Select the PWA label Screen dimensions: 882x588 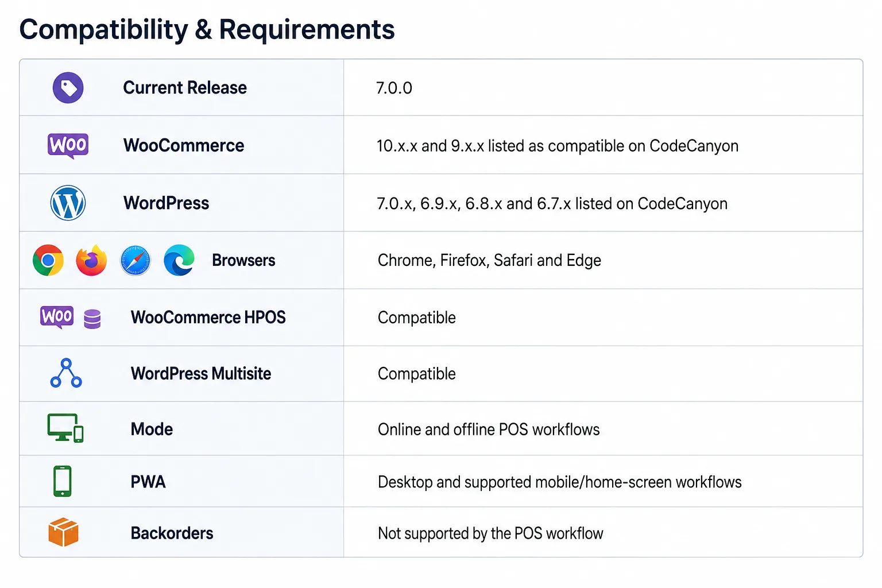pyautogui.click(x=148, y=482)
